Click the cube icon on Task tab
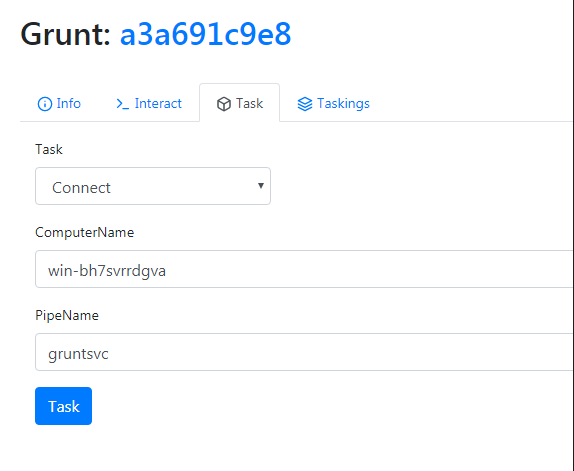 click(224, 104)
